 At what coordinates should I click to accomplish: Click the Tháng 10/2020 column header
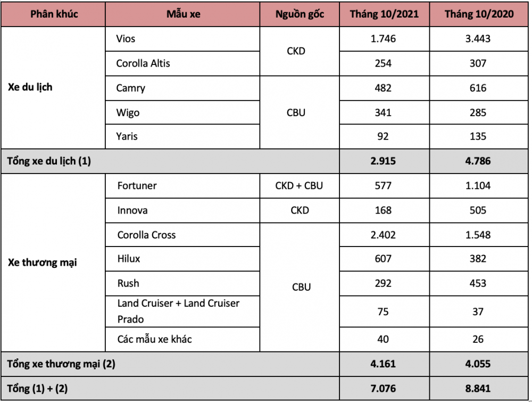pyautogui.click(x=479, y=14)
